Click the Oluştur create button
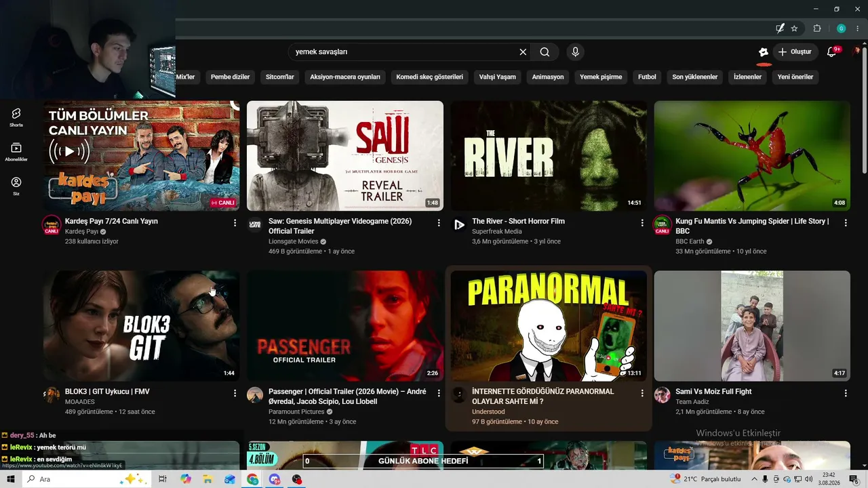The height and width of the screenshot is (488, 868). [x=795, y=52]
